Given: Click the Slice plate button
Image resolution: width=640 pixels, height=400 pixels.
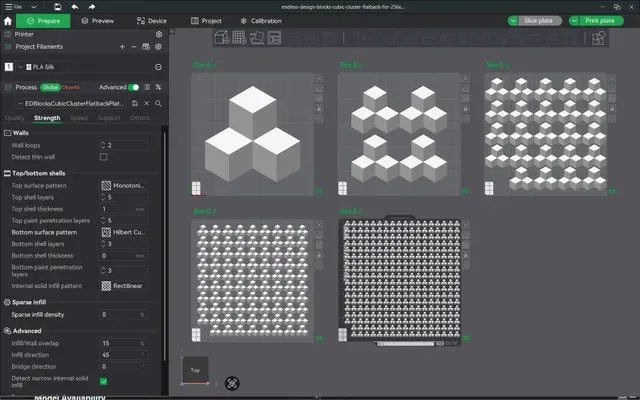Looking at the screenshot, I should tap(540, 21).
